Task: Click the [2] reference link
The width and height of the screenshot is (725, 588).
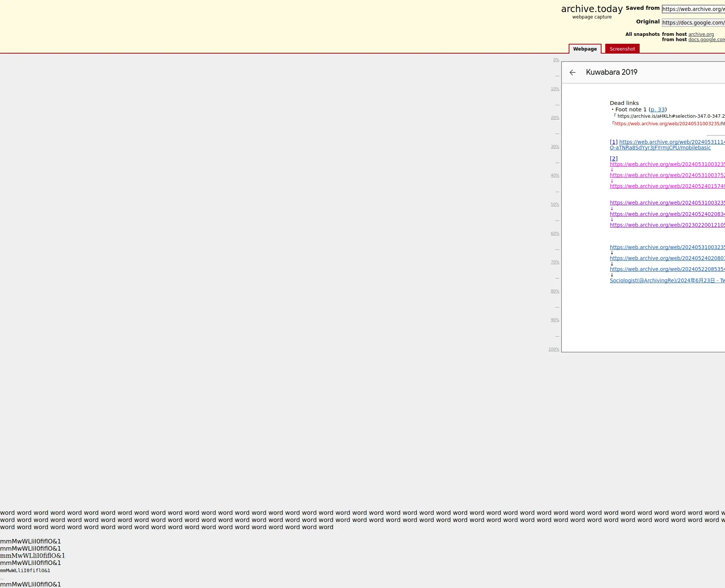Action: 614,159
